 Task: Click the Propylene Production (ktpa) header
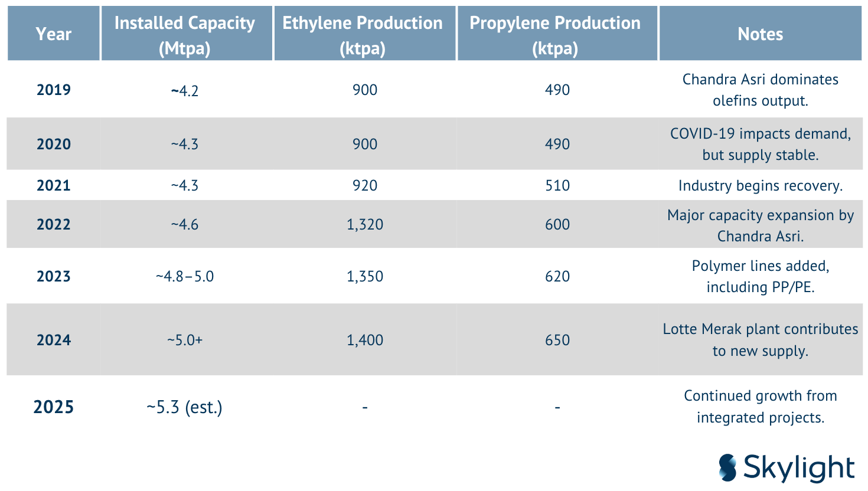tap(555, 35)
